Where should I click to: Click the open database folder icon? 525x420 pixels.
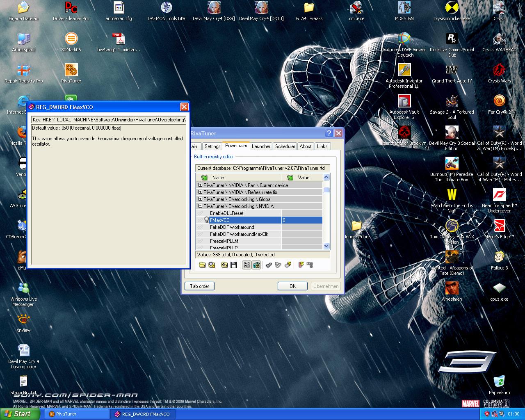point(202,265)
